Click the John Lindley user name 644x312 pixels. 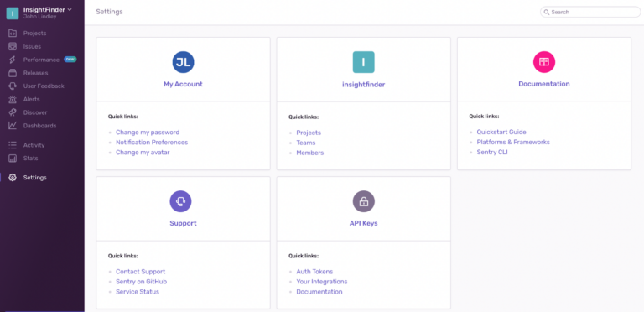[40, 17]
